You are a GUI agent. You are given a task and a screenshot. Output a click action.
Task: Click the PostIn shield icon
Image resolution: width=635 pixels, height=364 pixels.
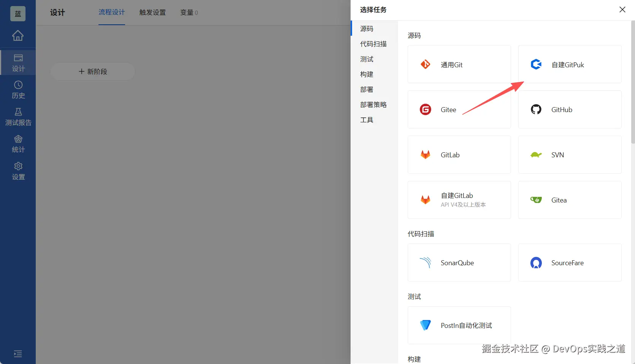pos(425,325)
